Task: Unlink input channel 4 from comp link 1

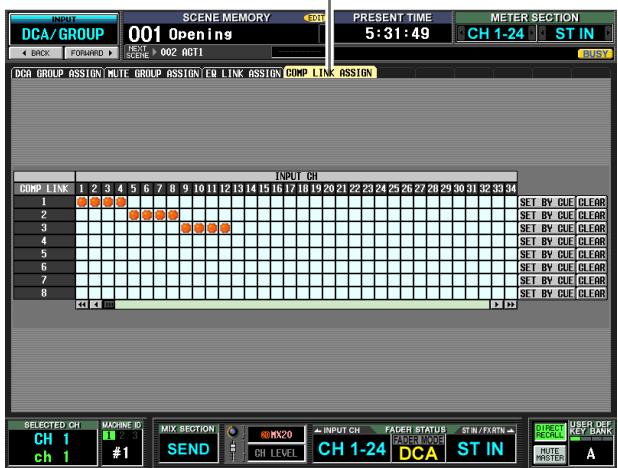Action: [x=121, y=202]
